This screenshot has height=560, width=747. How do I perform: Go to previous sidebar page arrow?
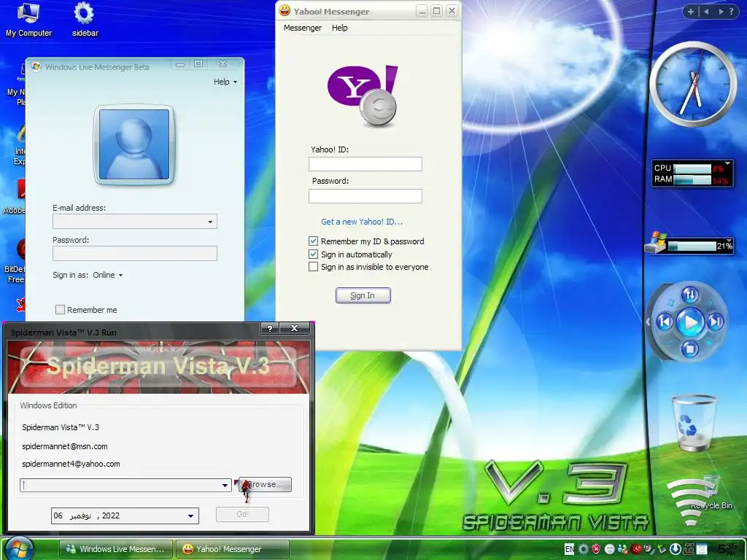pyautogui.click(x=706, y=12)
